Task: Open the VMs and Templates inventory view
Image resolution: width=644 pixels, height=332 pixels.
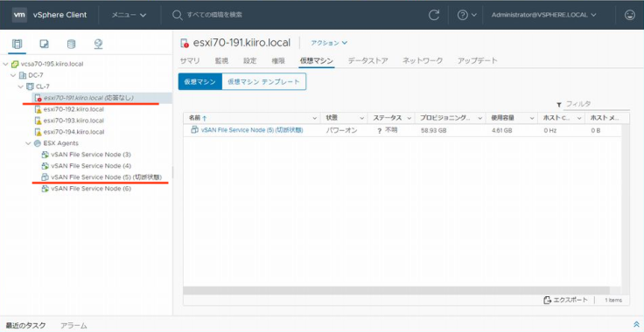Action: coord(44,44)
